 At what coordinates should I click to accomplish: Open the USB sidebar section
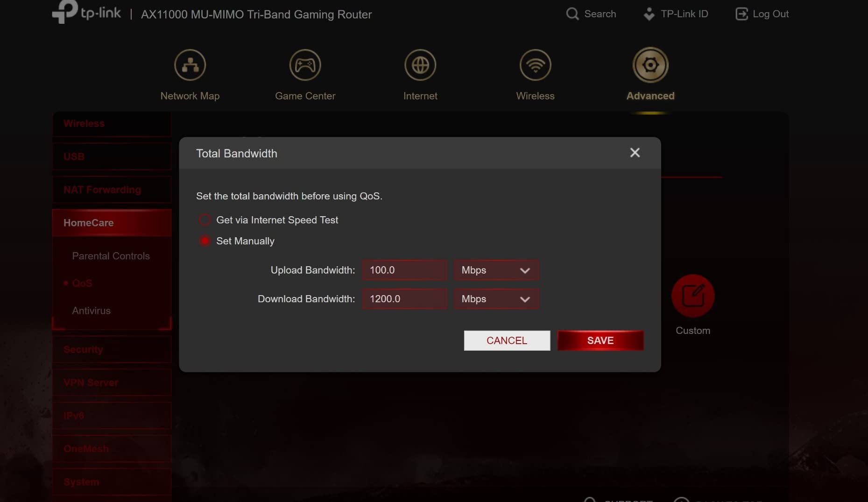pyautogui.click(x=112, y=157)
